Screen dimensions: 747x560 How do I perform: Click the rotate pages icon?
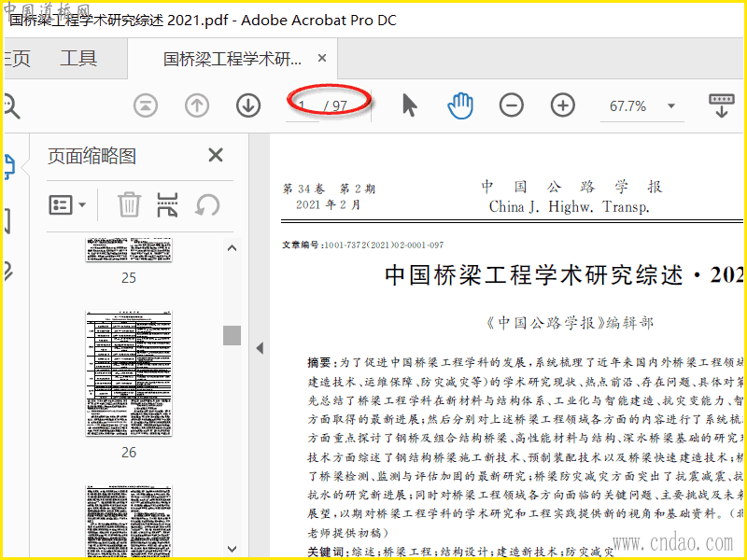[207, 205]
